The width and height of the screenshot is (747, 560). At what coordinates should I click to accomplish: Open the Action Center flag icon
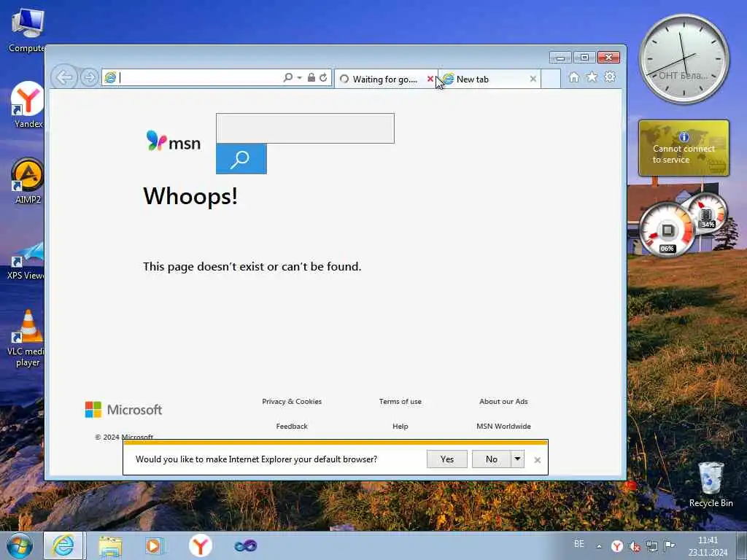pyautogui.click(x=670, y=545)
